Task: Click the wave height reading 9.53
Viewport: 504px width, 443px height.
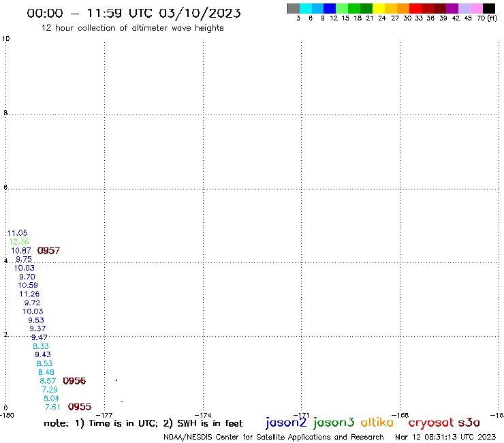Action: pos(36,320)
